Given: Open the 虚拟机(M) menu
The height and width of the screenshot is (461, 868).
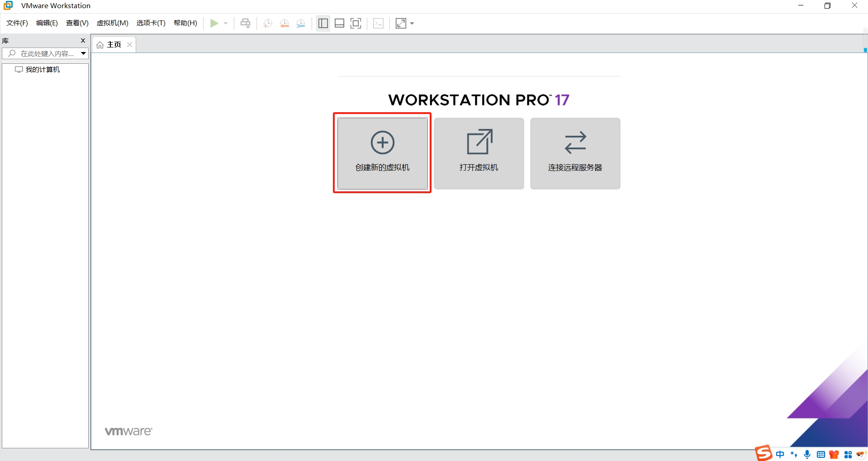Looking at the screenshot, I should [x=113, y=23].
